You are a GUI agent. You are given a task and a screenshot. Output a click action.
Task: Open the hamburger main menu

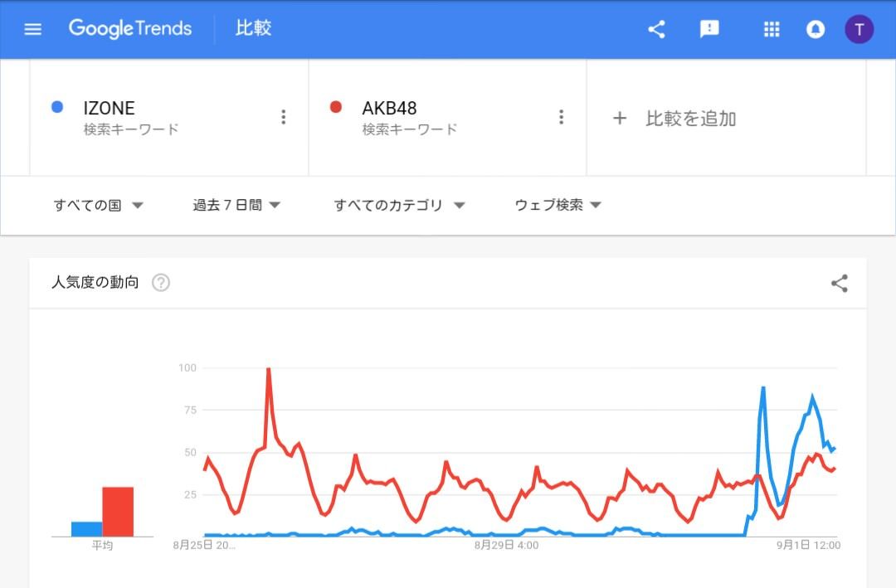(x=33, y=29)
